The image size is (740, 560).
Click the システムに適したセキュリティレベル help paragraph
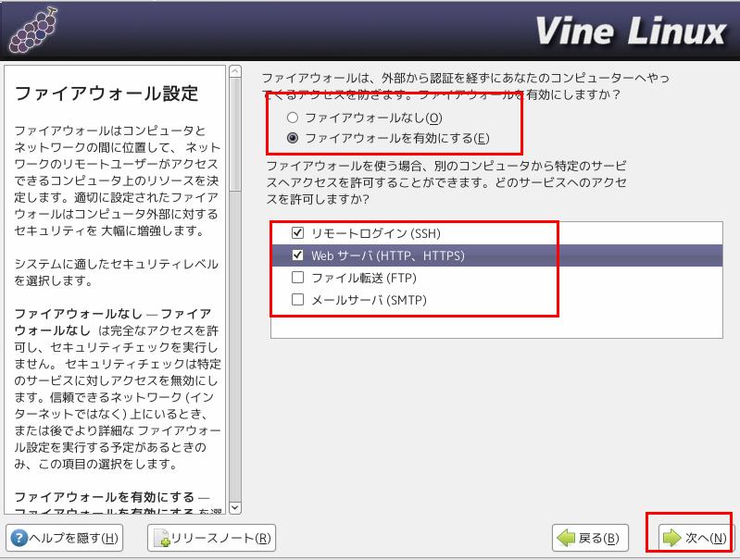[116, 272]
